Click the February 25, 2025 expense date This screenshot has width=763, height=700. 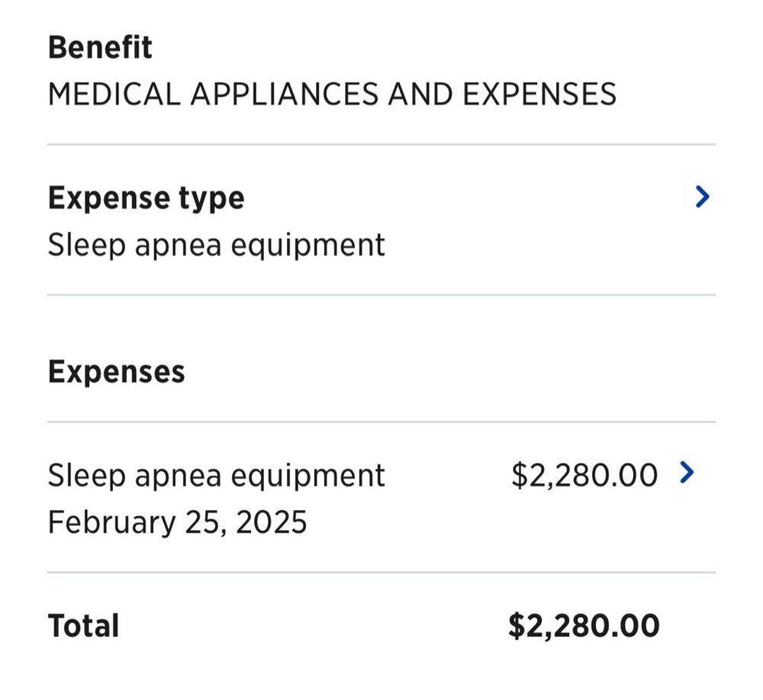pyautogui.click(x=177, y=522)
